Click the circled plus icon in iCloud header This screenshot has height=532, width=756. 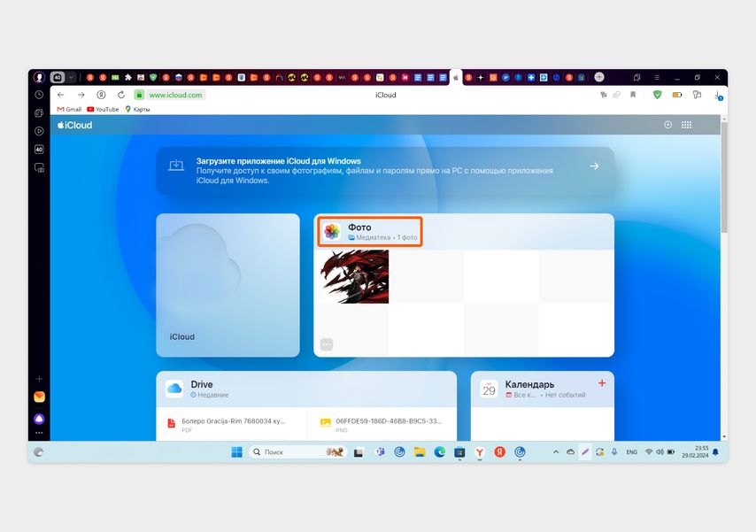(x=667, y=125)
